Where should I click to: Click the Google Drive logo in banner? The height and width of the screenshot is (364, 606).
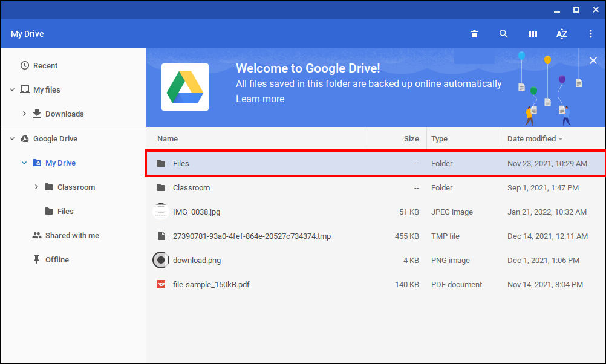coord(184,87)
